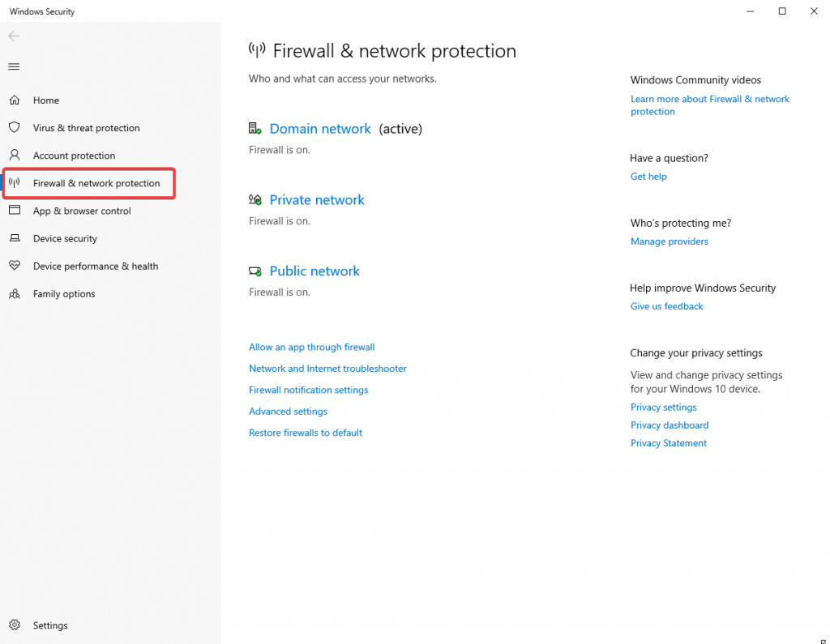Click the Get help link
This screenshot has width=830, height=644.
point(648,177)
